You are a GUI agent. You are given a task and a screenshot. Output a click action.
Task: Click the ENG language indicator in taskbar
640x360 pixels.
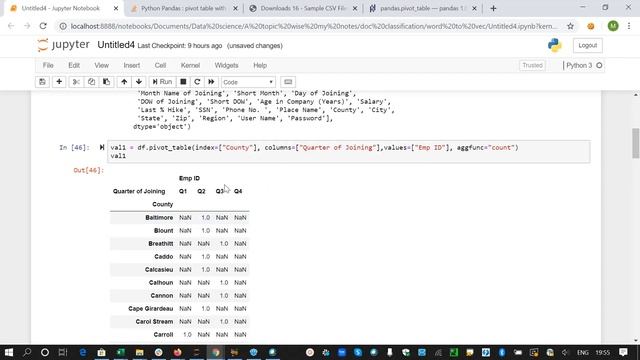582,352
